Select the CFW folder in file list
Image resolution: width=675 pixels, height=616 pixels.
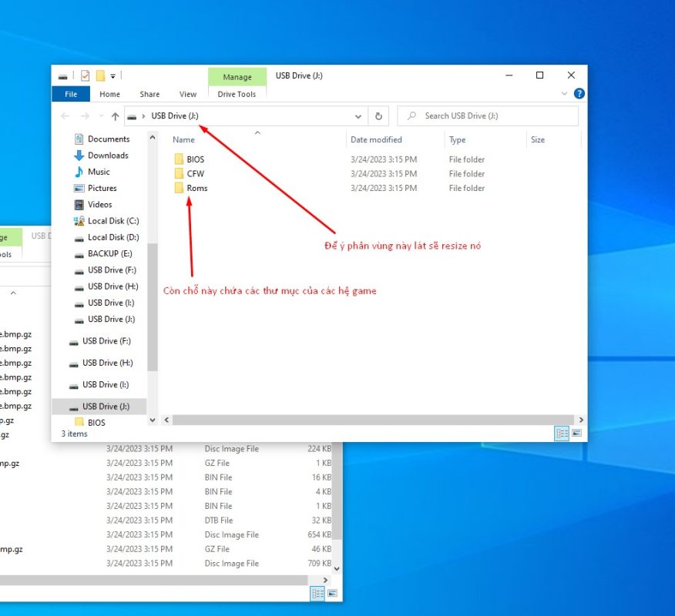195,174
